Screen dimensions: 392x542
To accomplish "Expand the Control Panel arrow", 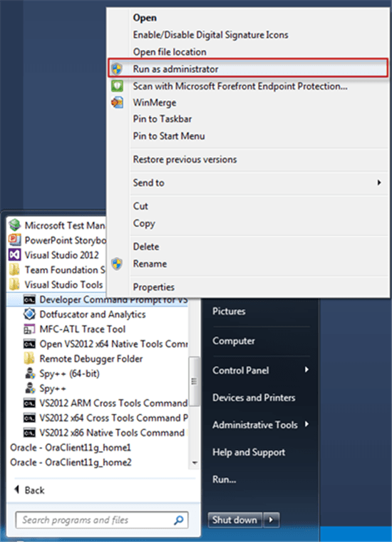I will (x=306, y=370).
